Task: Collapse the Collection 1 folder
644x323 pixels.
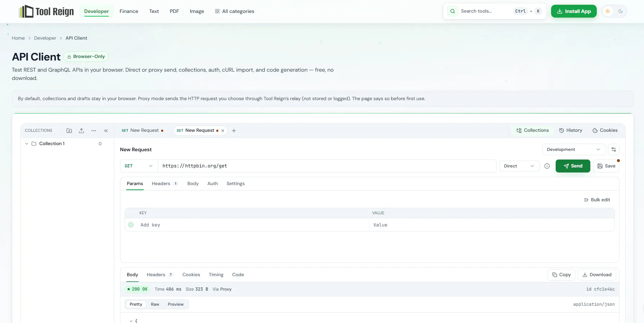Action: pyautogui.click(x=27, y=144)
